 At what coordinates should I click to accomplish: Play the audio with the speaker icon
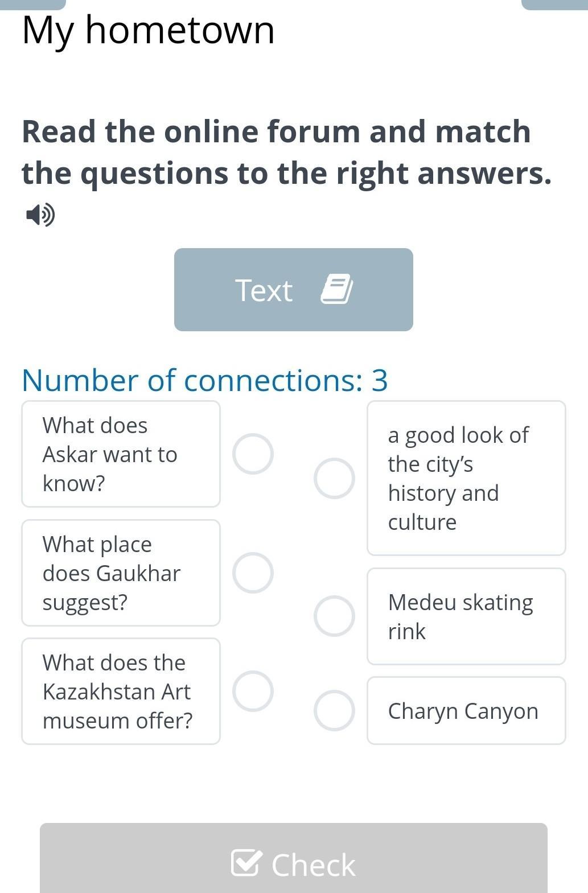click(x=40, y=215)
